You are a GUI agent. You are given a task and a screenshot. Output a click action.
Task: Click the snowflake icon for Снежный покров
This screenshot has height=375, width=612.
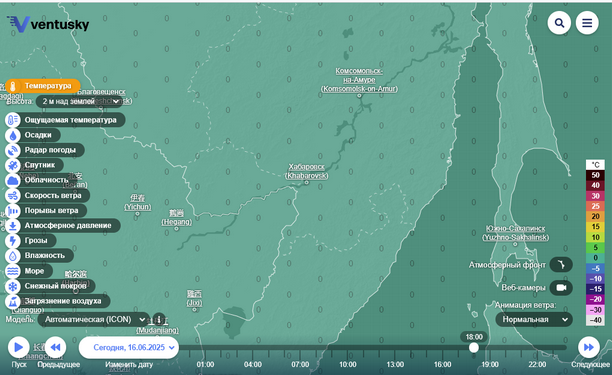13,286
